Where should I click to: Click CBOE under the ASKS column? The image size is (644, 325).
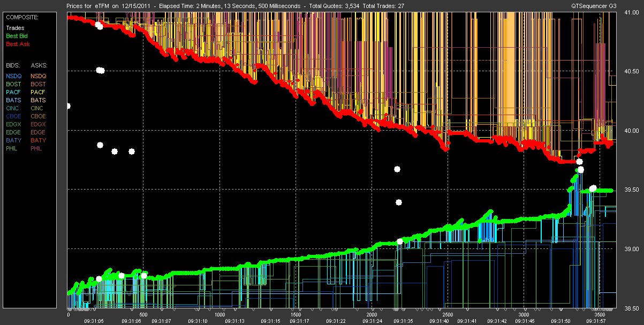click(x=39, y=116)
